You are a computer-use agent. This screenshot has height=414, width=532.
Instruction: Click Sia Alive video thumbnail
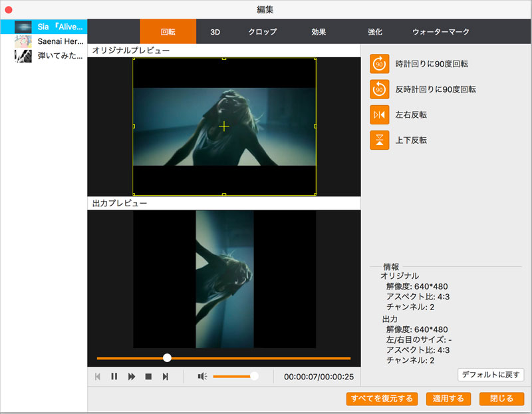point(23,27)
